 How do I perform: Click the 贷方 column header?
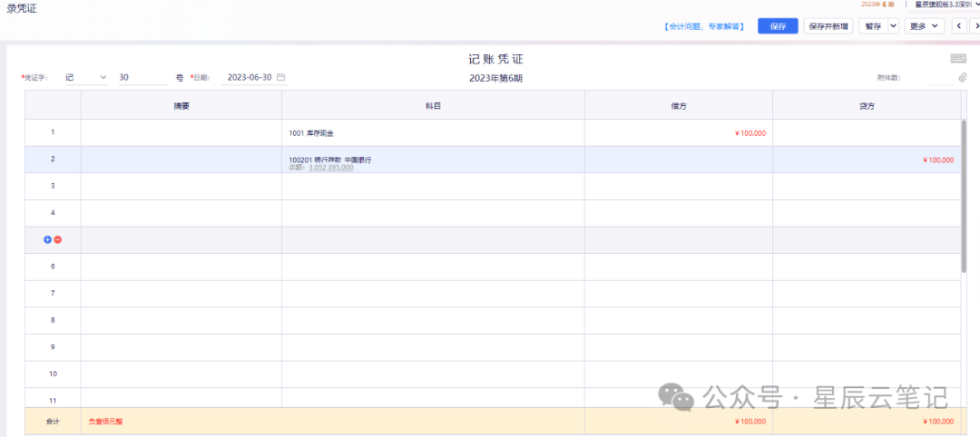tap(867, 105)
